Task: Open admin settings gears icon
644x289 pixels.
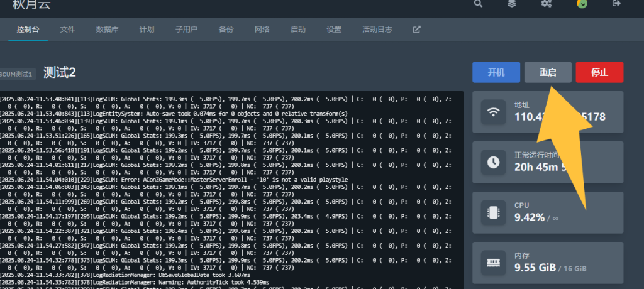Action: coord(546,4)
